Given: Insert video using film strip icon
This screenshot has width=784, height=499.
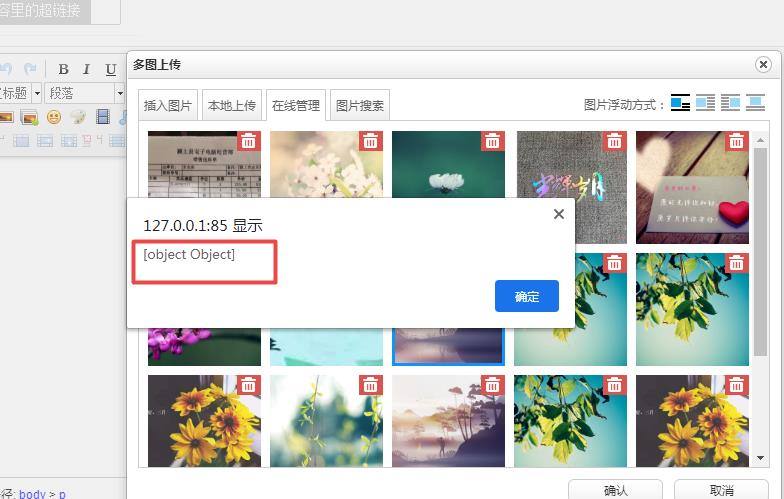Looking at the screenshot, I should [102, 117].
